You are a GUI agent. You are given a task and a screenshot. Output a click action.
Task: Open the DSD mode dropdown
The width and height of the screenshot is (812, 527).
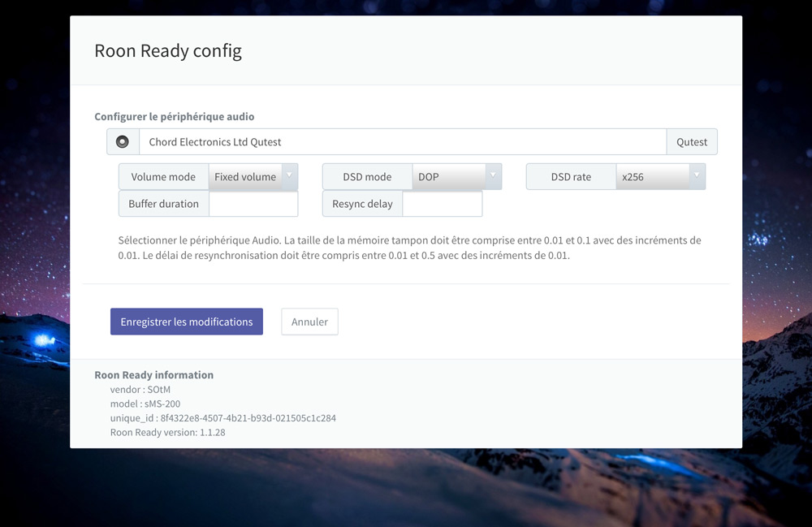(456, 176)
